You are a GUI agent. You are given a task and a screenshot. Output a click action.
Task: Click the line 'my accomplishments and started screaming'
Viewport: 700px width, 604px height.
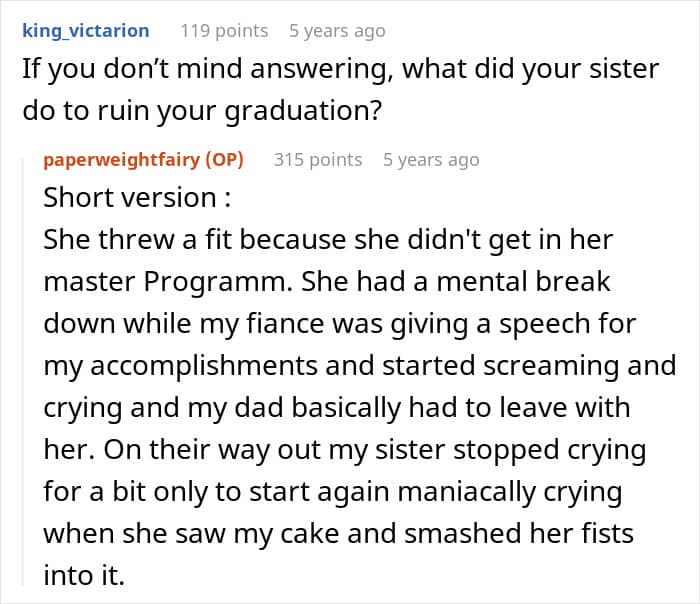(x=360, y=366)
